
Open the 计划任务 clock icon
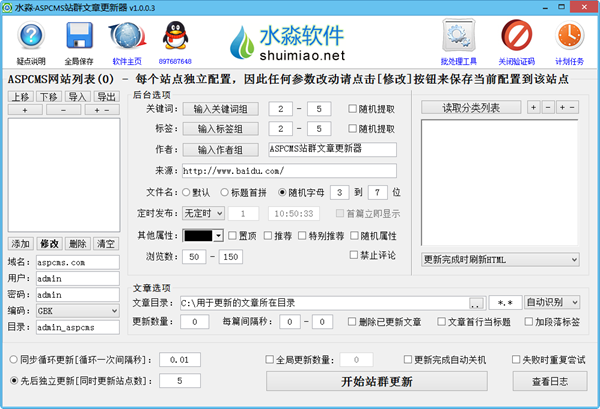point(567,38)
